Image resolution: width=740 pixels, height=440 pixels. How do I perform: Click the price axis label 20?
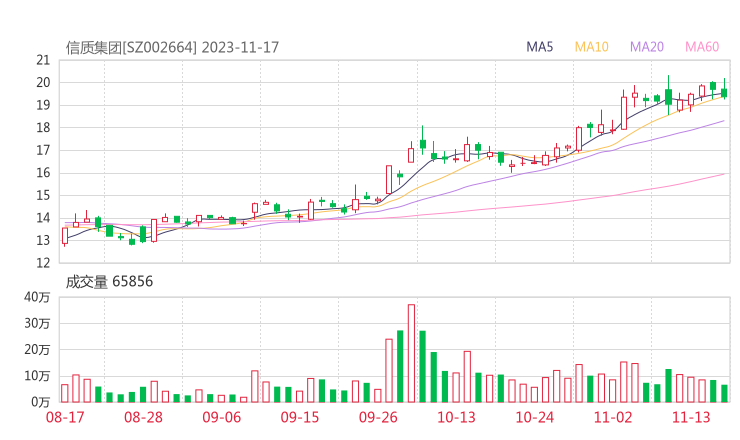43,83
